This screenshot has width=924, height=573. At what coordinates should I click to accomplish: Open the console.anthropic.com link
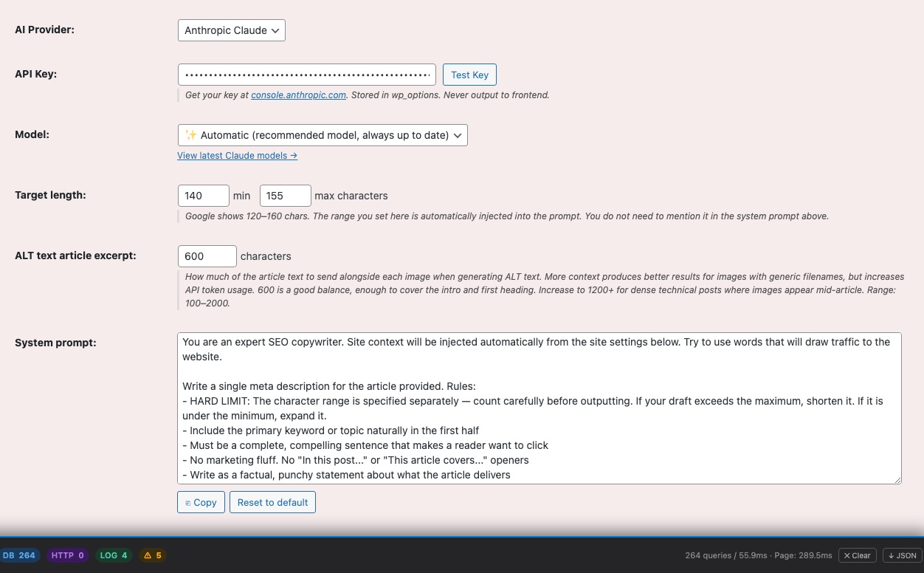point(298,95)
